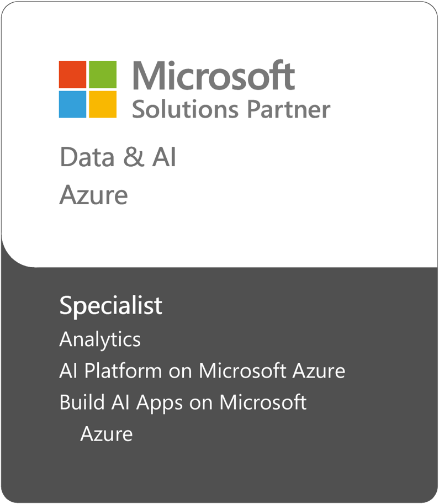Screen dimensions: 439x504
Task: Open the Analytics specialization
Action: 100,339
